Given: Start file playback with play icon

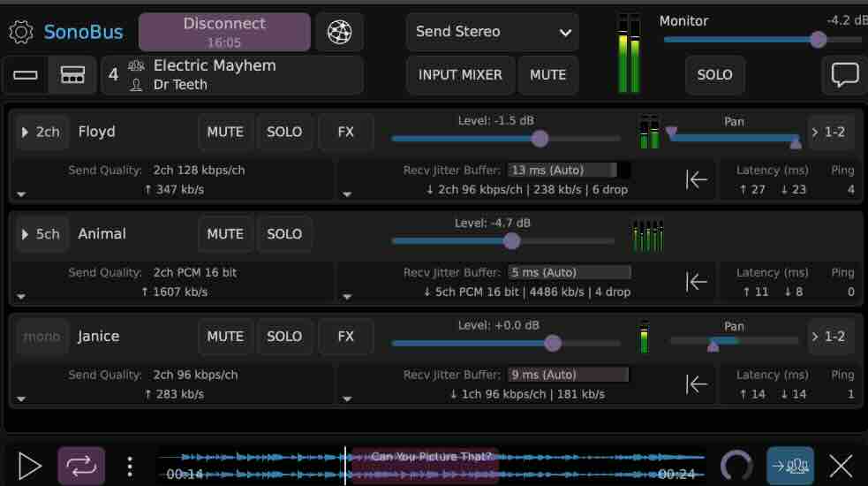Looking at the screenshot, I should (29, 466).
